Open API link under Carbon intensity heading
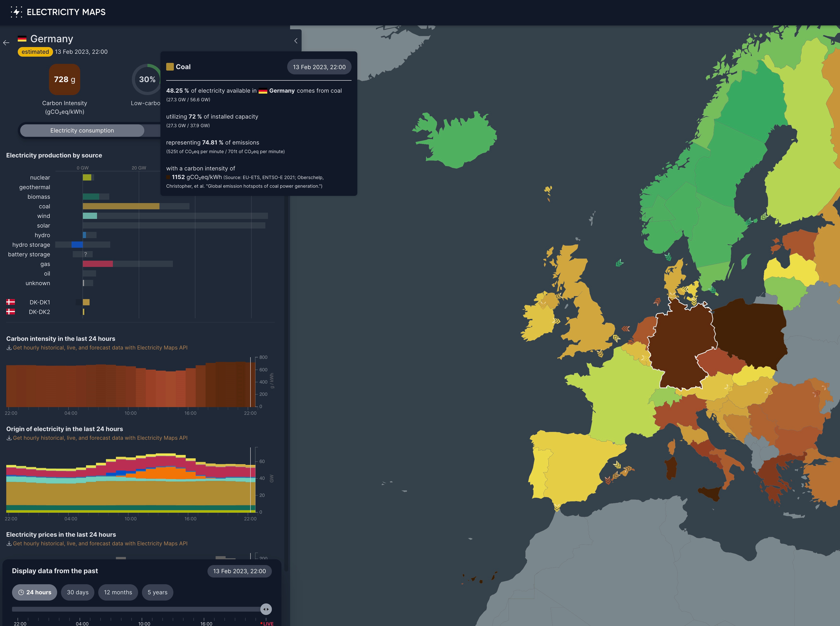840x626 pixels. [x=100, y=348]
